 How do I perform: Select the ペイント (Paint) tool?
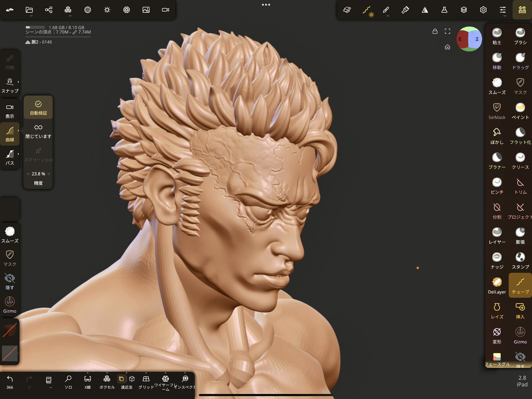pyautogui.click(x=520, y=111)
